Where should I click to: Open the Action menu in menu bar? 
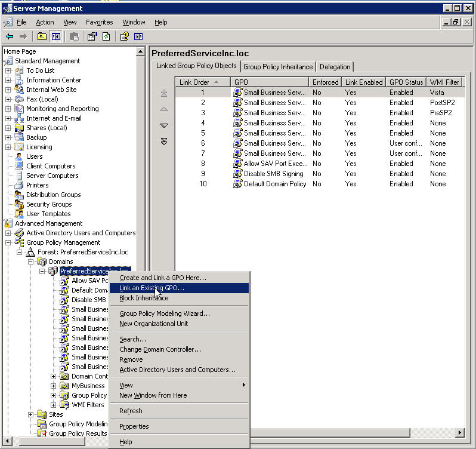click(x=45, y=22)
